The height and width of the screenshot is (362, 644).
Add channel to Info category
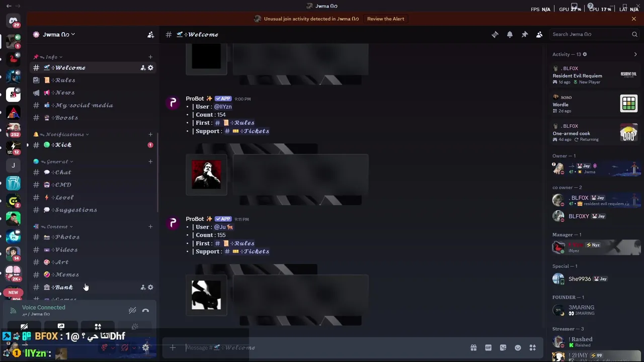[150, 57]
